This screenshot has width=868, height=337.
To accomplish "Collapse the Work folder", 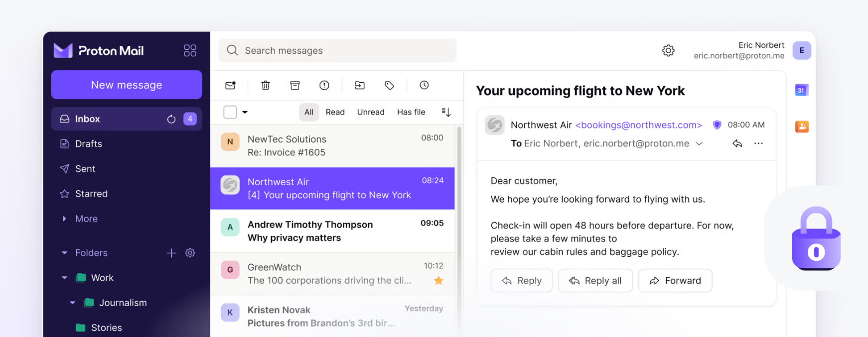I will [x=64, y=278].
